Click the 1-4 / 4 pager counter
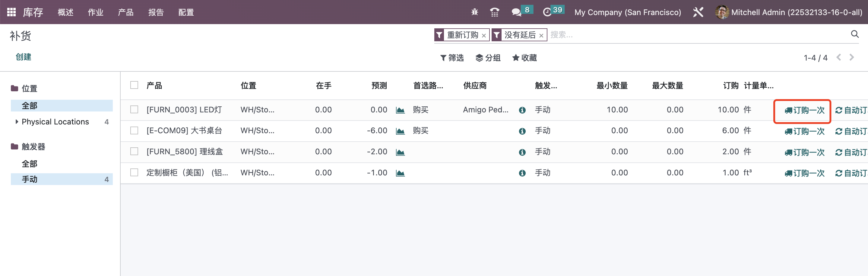The height and width of the screenshot is (276, 868). [x=816, y=58]
